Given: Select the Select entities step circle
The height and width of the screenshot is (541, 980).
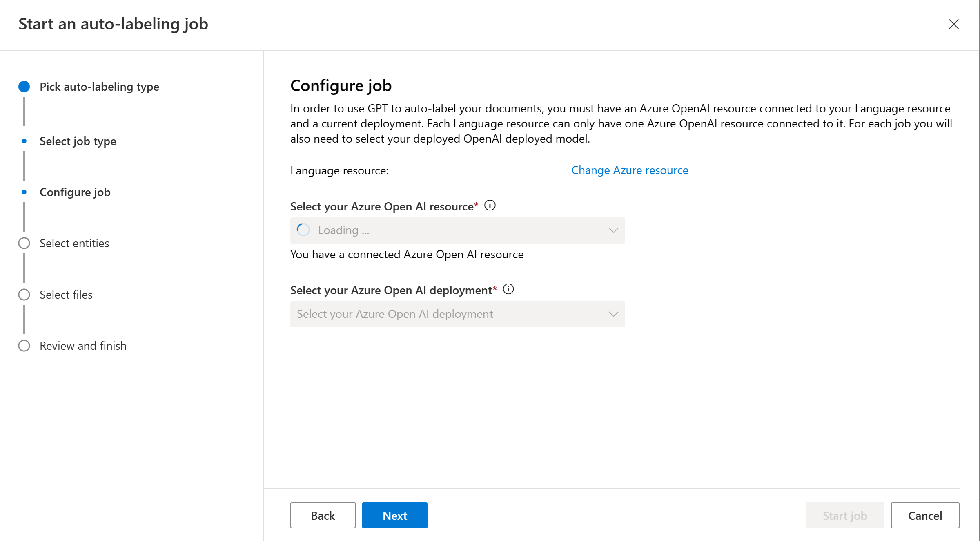Looking at the screenshot, I should coord(24,243).
